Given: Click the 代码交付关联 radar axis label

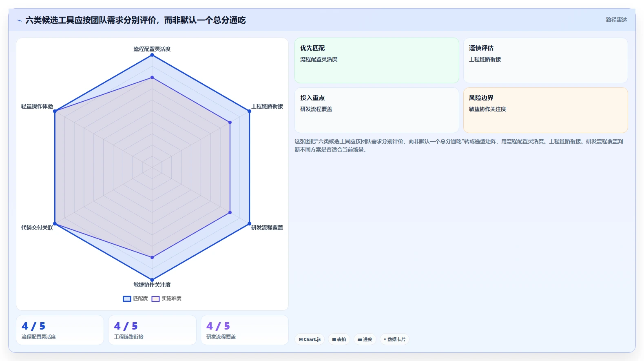Looking at the screenshot, I should [37, 227].
